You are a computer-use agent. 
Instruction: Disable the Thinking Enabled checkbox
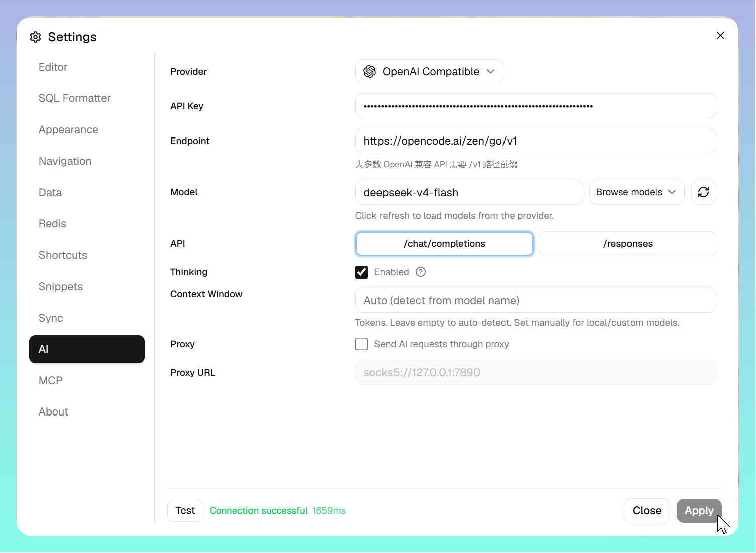(x=361, y=272)
